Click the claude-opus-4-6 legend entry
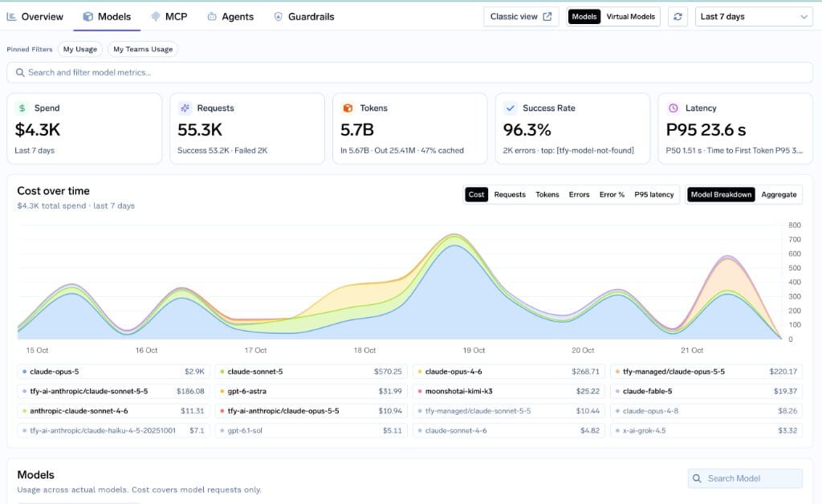The height and width of the screenshot is (504, 822). click(x=508, y=372)
